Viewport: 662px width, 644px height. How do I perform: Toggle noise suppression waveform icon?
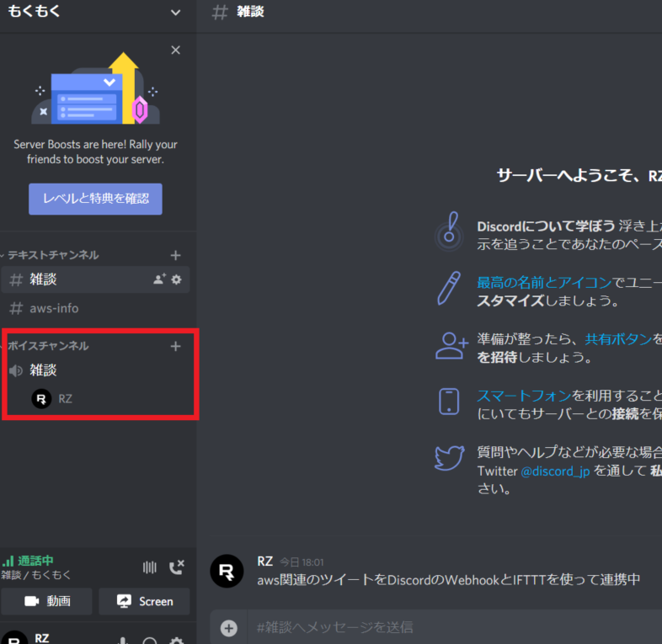pos(150,567)
